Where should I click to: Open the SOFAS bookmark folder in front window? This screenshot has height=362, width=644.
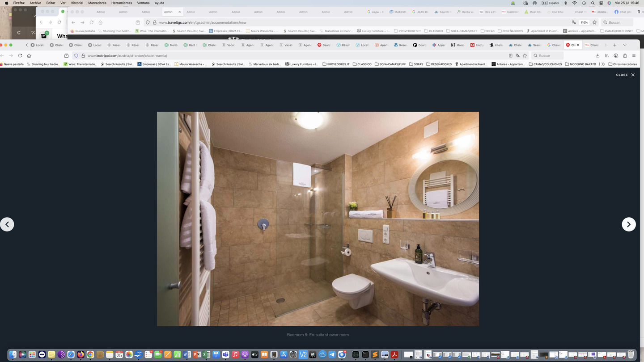pos(416,64)
